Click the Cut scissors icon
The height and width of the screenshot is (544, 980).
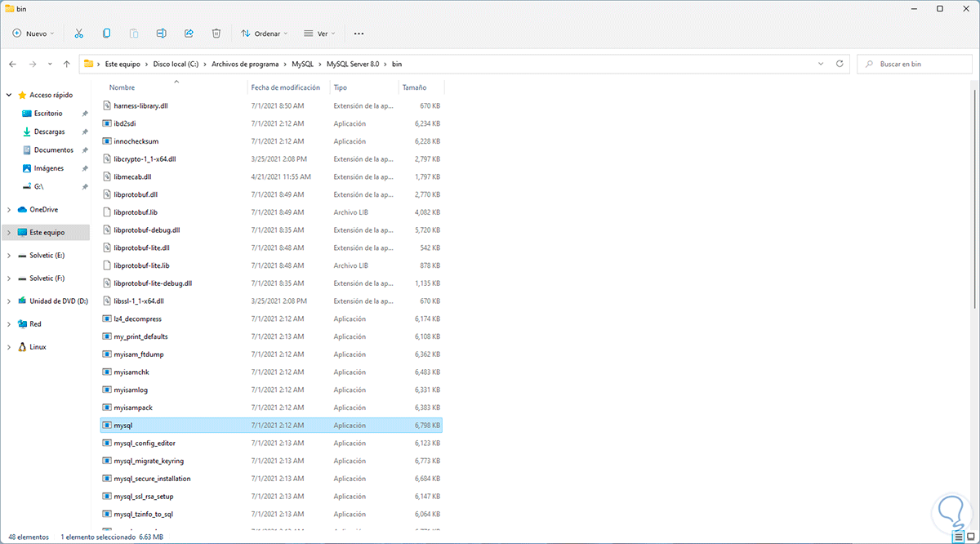79,33
